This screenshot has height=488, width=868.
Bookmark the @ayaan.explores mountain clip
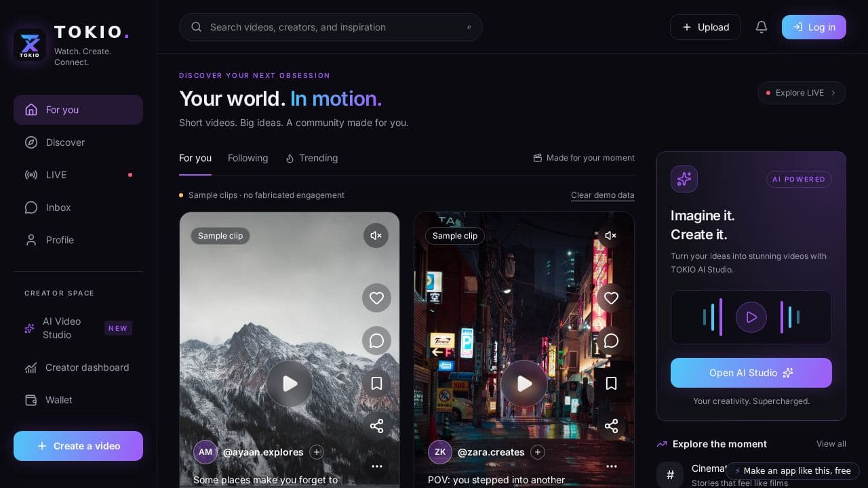click(x=376, y=383)
